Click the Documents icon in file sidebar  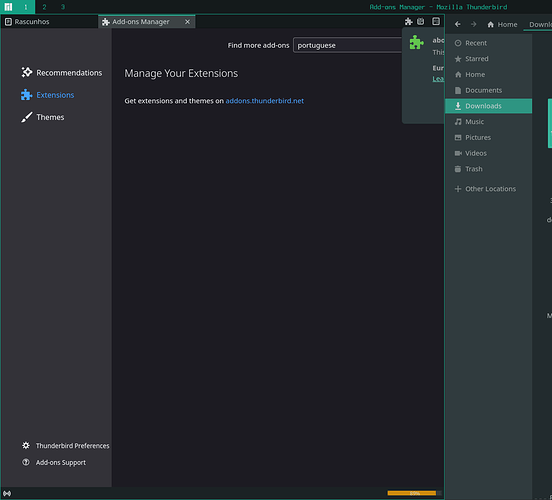(458, 90)
